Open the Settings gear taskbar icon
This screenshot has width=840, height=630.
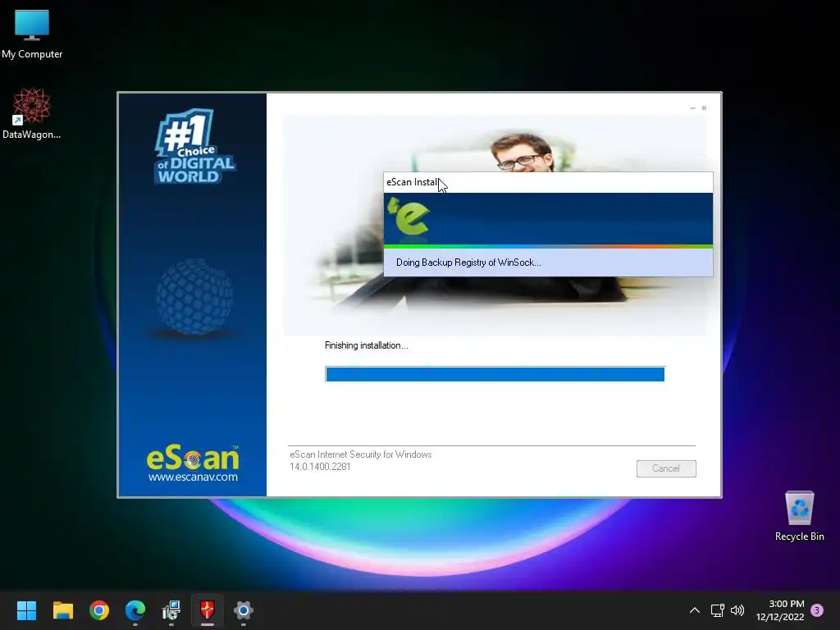243,610
